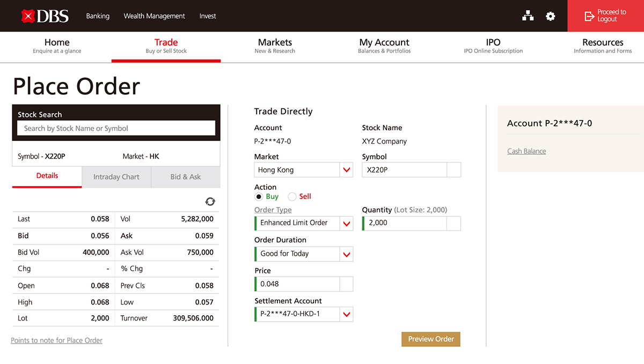Click the Preview Order button
Image resolution: width=644 pixels, height=364 pixels.
click(431, 339)
